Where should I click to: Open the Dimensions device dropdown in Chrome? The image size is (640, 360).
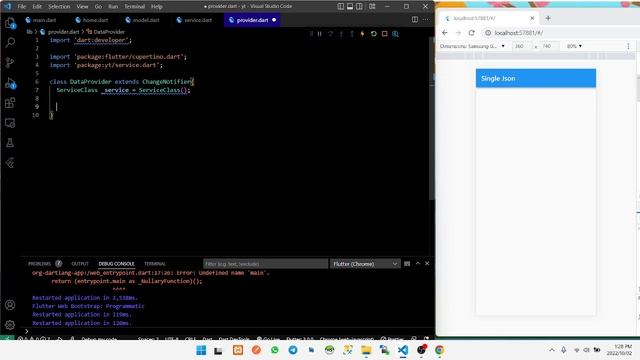pyautogui.click(x=472, y=46)
